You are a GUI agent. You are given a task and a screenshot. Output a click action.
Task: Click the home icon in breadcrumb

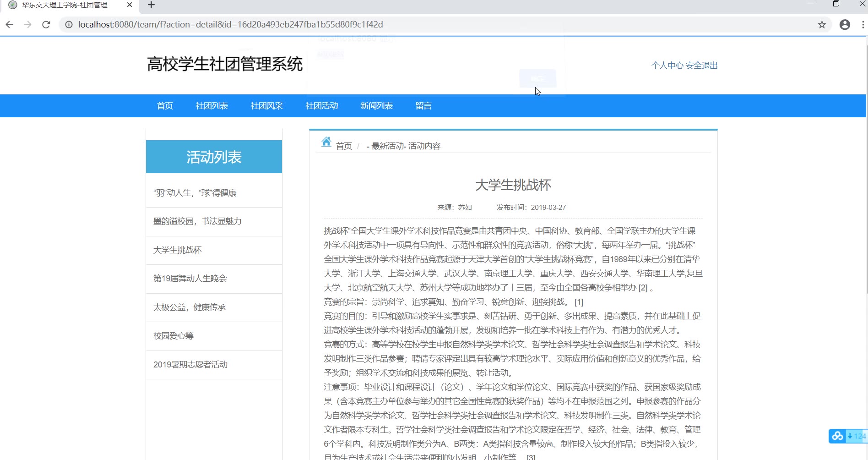click(326, 142)
